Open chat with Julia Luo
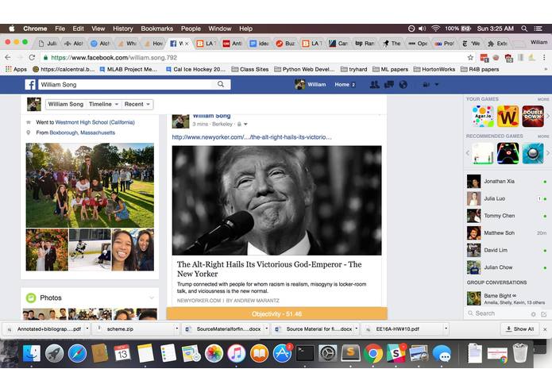 [507, 198]
